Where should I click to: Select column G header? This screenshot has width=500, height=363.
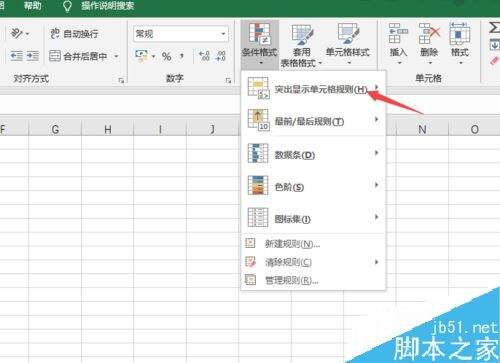tap(55, 129)
